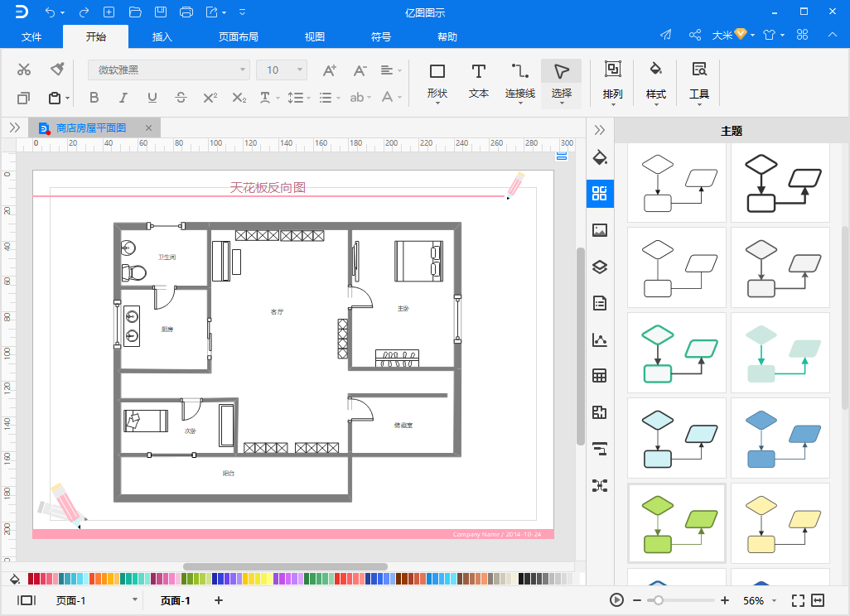Toggle Strikethrough formatting
Viewport: 850px width, 616px height.
(x=181, y=98)
